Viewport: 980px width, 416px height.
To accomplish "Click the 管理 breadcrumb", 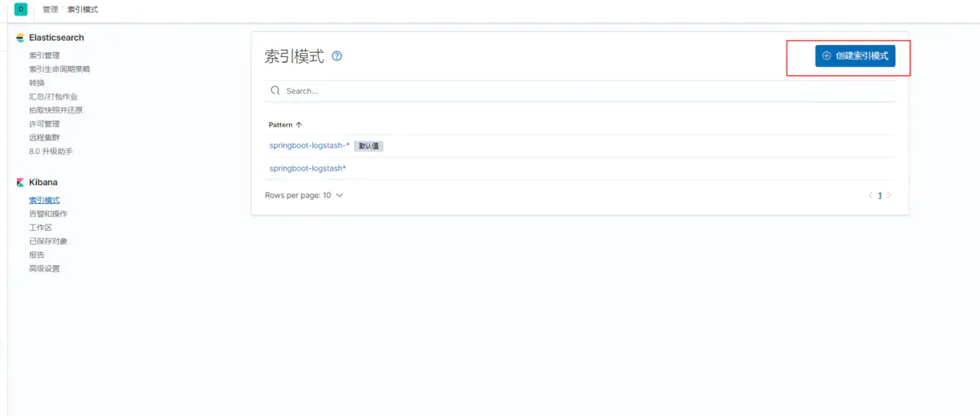I will point(51,9).
